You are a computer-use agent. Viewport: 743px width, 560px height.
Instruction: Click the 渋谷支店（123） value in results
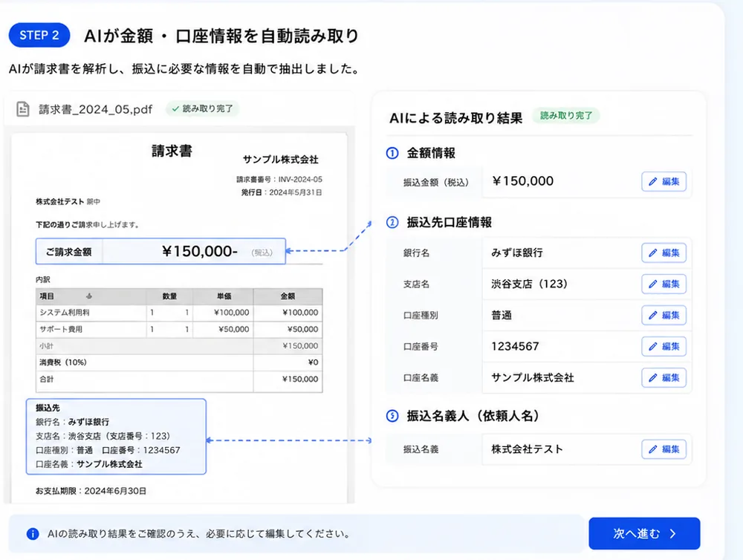point(529,284)
